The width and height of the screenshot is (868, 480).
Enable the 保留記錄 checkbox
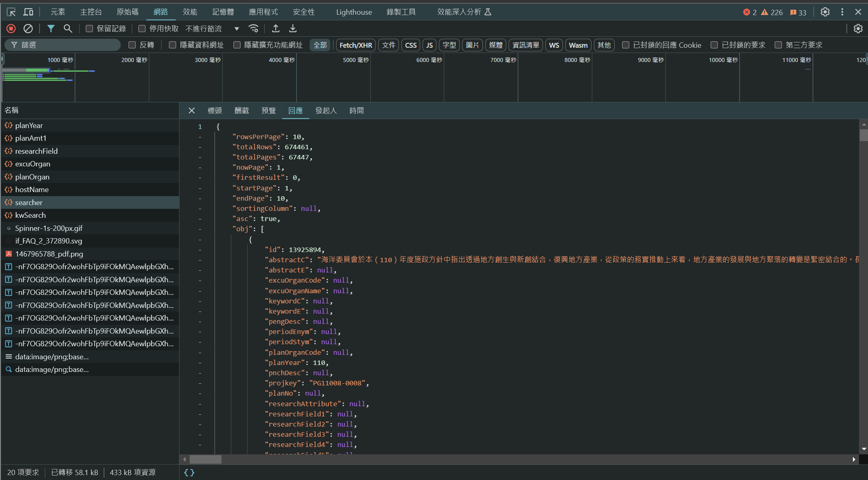(x=89, y=29)
